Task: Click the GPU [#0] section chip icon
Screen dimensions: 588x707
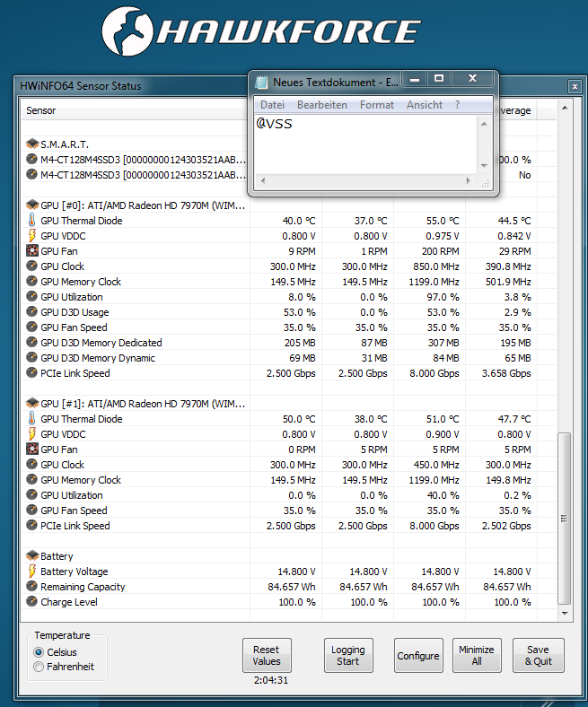Action: coord(32,205)
